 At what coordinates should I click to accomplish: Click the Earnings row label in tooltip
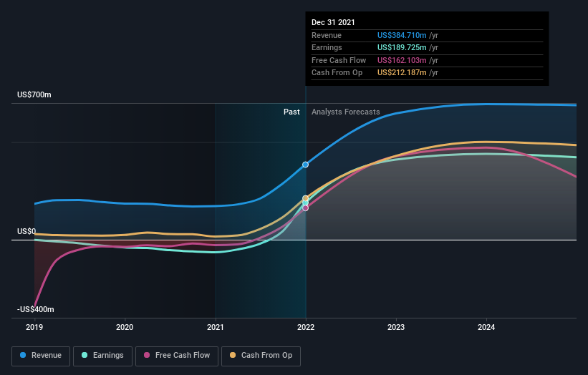(x=327, y=47)
